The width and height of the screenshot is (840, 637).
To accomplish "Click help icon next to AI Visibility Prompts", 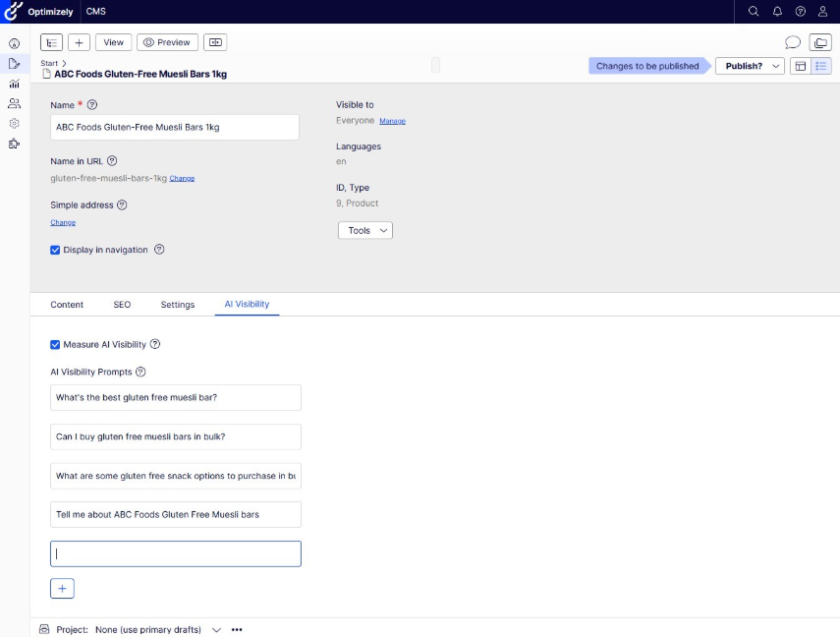I will pyautogui.click(x=140, y=372).
